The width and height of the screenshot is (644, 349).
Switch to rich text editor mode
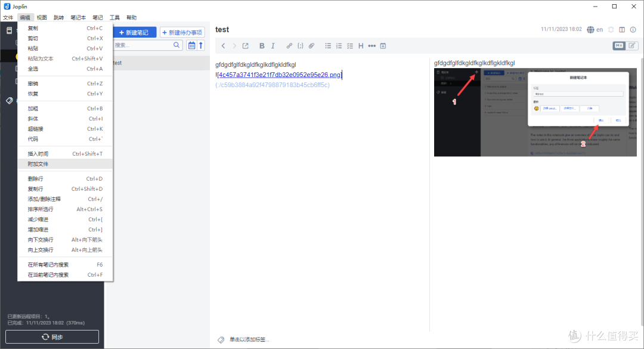(x=631, y=45)
